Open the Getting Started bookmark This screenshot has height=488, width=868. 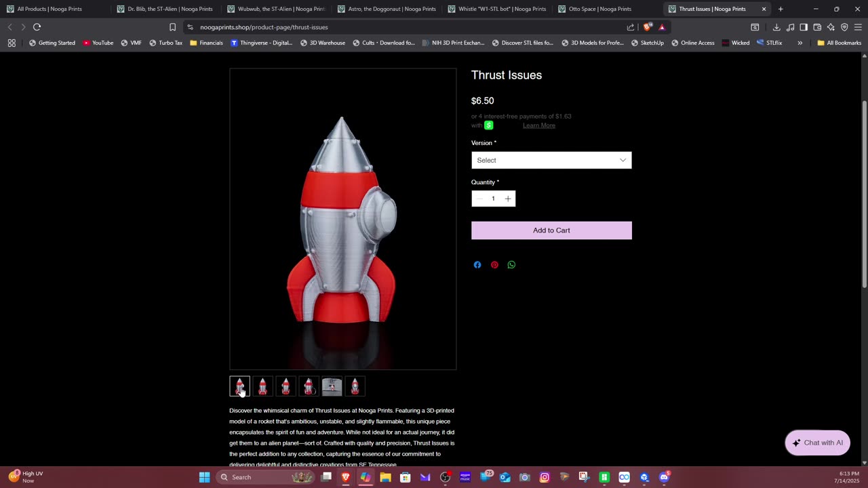coord(52,43)
